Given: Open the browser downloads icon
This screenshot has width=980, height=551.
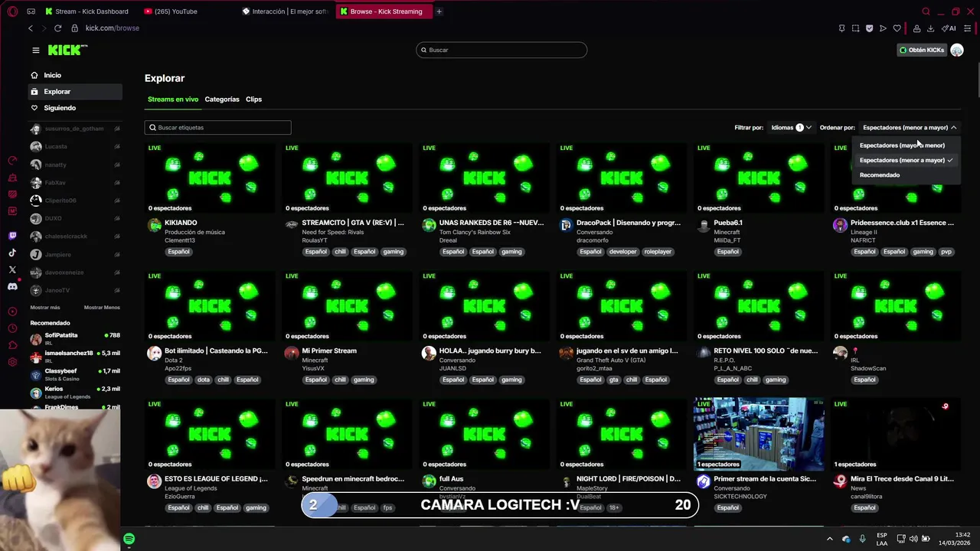Looking at the screenshot, I should click(x=930, y=28).
